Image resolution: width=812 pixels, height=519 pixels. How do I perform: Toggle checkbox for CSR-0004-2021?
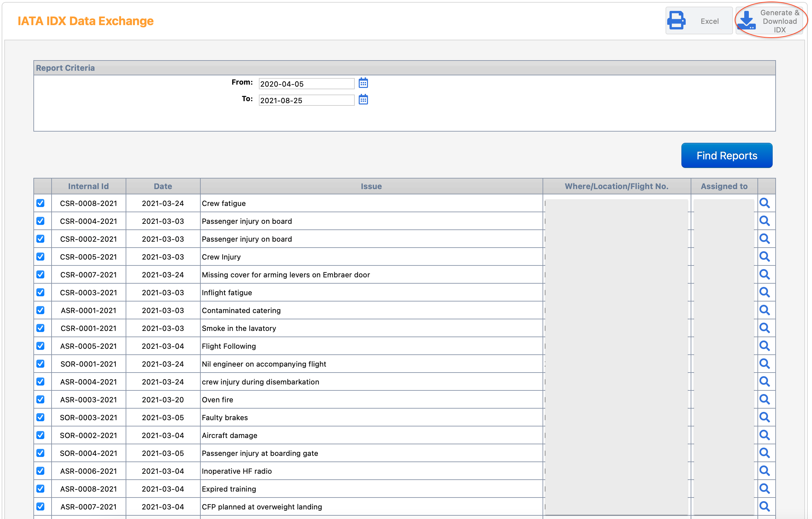click(x=40, y=221)
